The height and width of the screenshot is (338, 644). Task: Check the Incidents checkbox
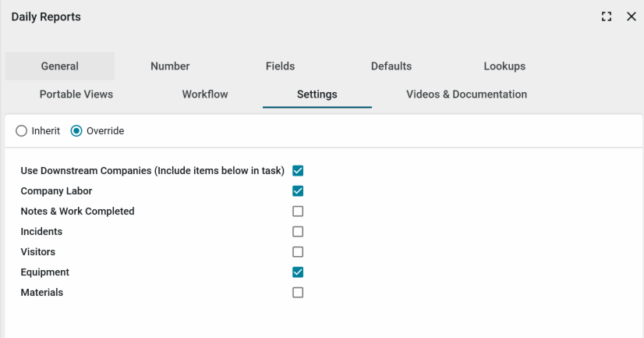click(298, 232)
